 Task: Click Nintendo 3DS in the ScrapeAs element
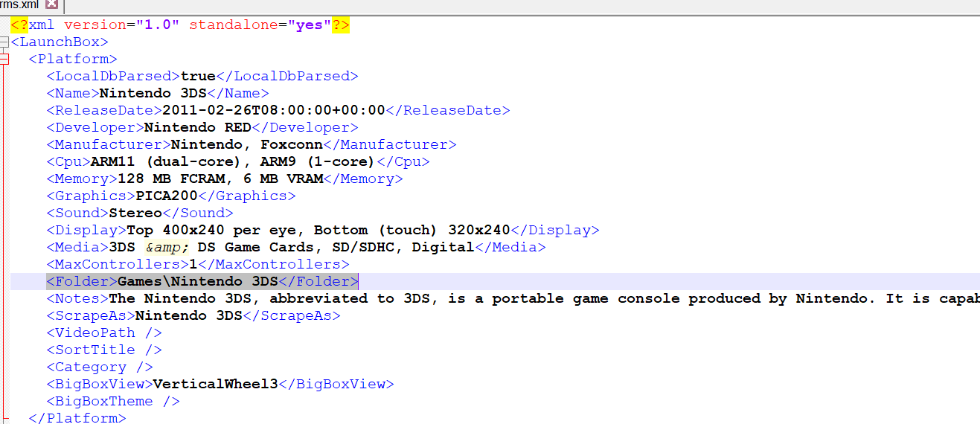coord(189,315)
